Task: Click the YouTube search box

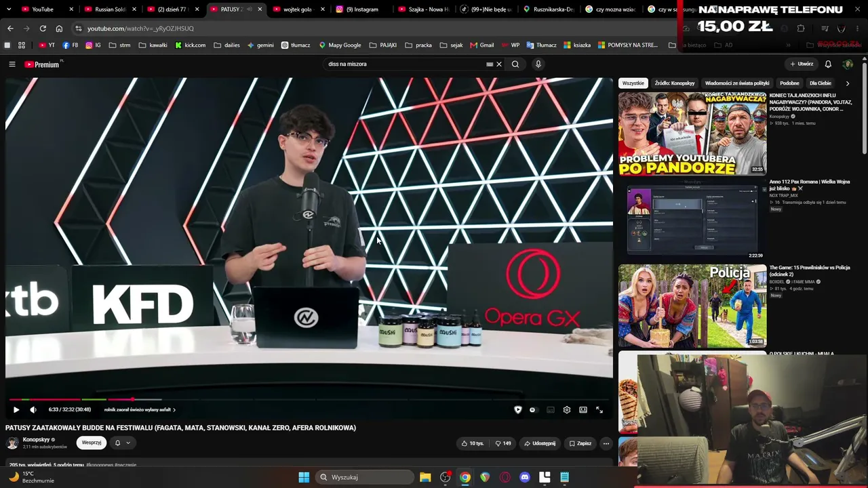Action: coord(405,64)
